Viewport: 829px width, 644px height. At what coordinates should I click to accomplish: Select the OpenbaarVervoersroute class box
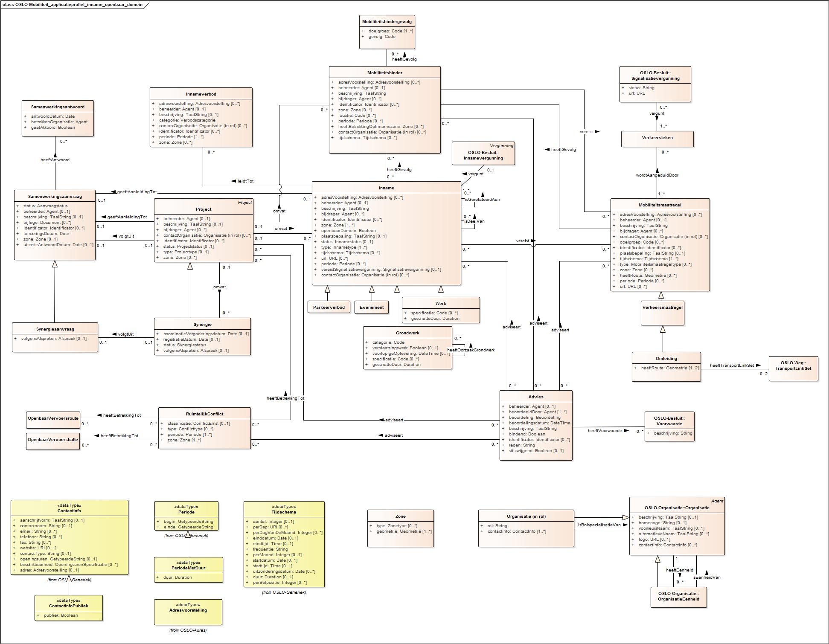pyautogui.click(x=53, y=418)
